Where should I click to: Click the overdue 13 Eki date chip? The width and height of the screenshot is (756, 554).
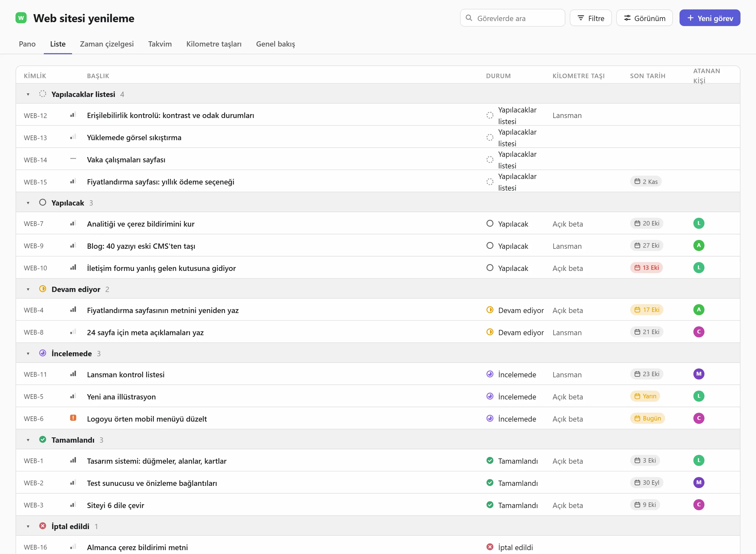tap(646, 268)
